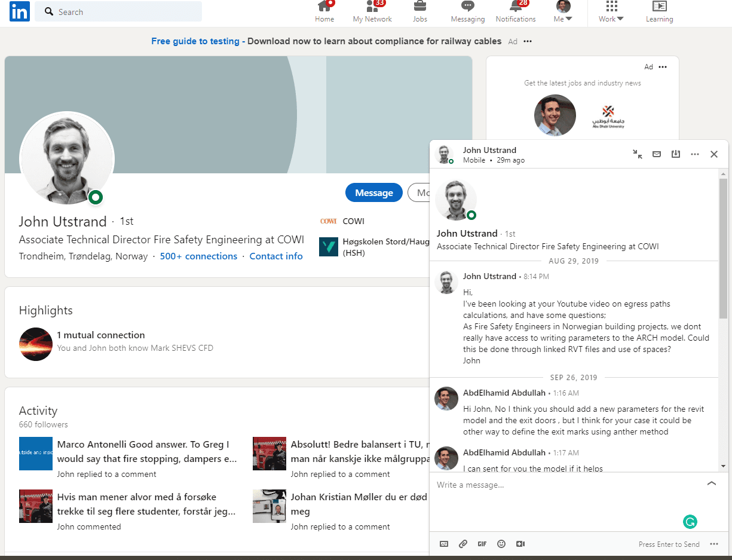
Task: Open the COWI company name link
Action: tap(353, 221)
